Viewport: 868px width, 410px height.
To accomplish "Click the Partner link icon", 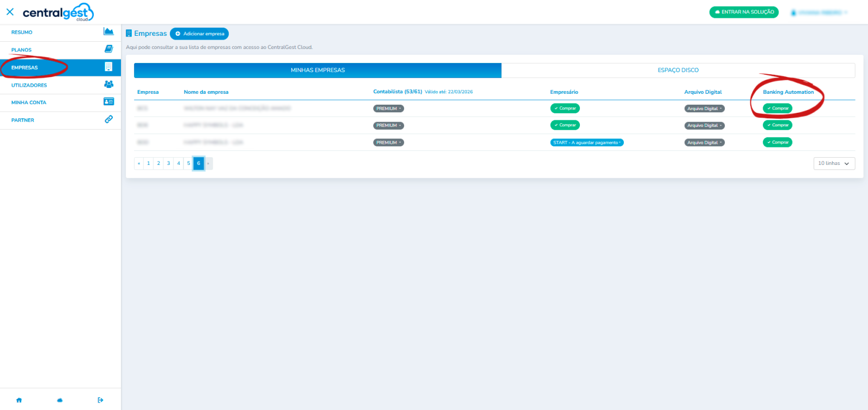I will tap(108, 119).
